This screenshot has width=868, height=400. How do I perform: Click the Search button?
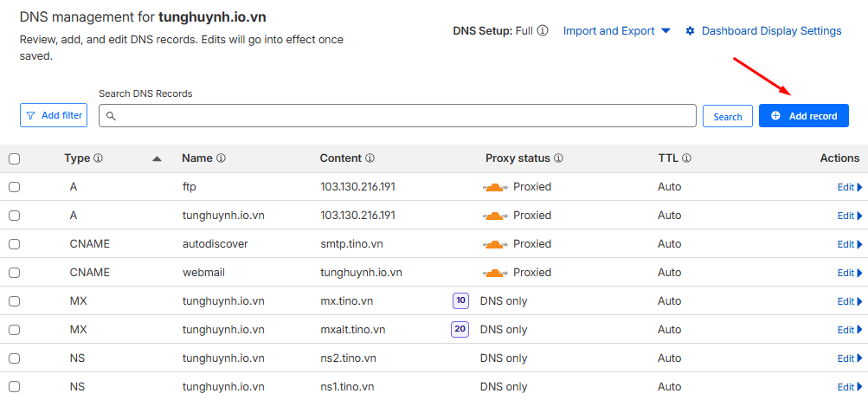pyautogui.click(x=728, y=116)
